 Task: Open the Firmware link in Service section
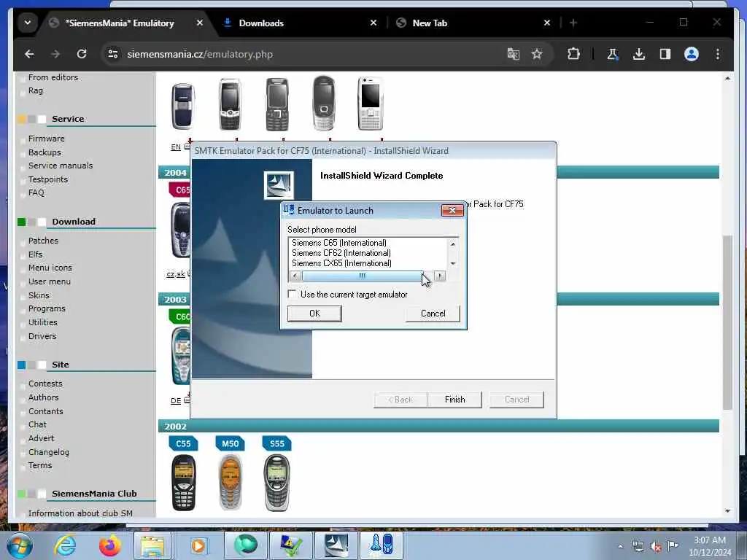click(46, 139)
